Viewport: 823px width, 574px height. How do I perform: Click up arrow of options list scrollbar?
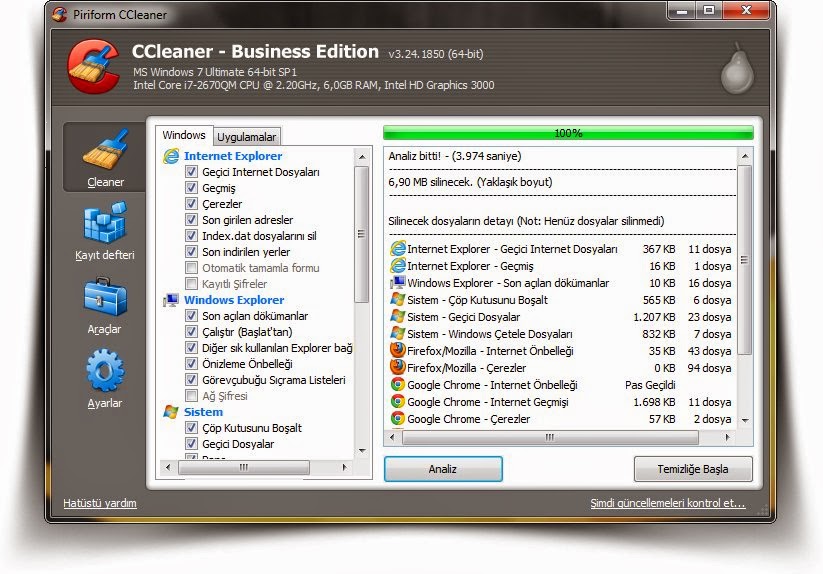click(362, 157)
